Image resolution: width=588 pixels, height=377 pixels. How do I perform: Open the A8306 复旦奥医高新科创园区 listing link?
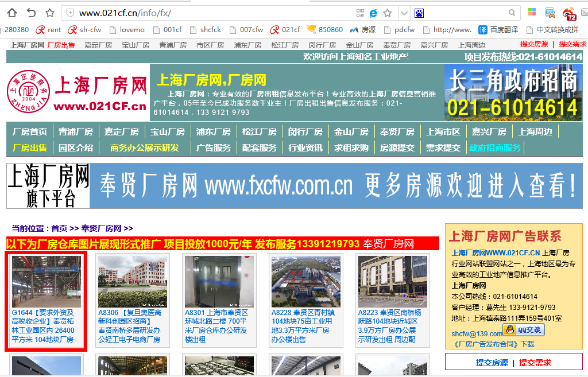click(x=130, y=326)
